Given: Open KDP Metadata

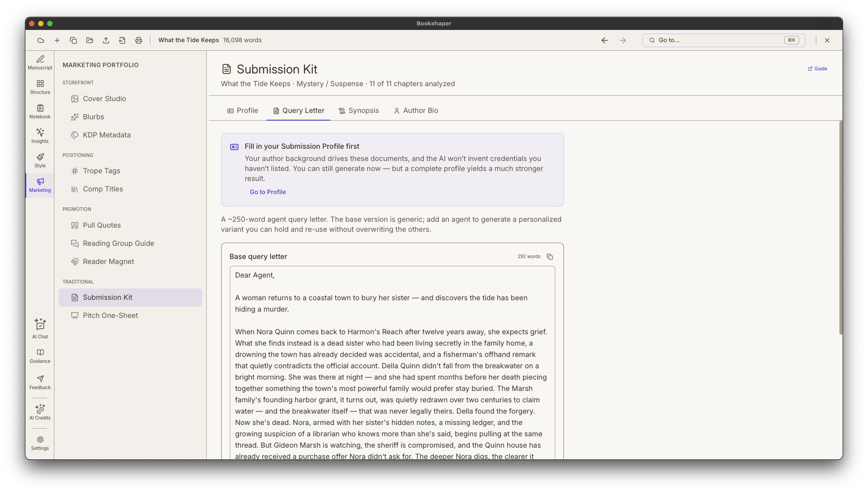Looking at the screenshot, I should pos(130,135).
